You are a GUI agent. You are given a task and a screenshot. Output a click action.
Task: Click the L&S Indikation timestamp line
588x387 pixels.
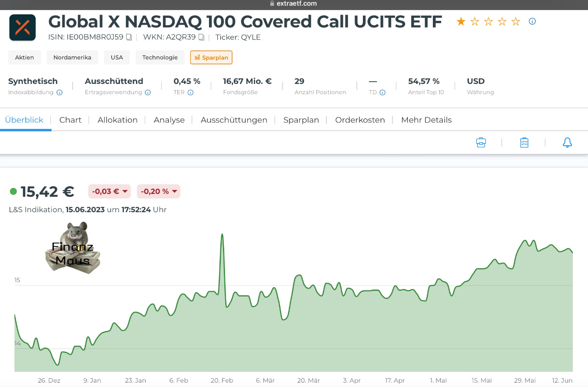click(88, 210)
